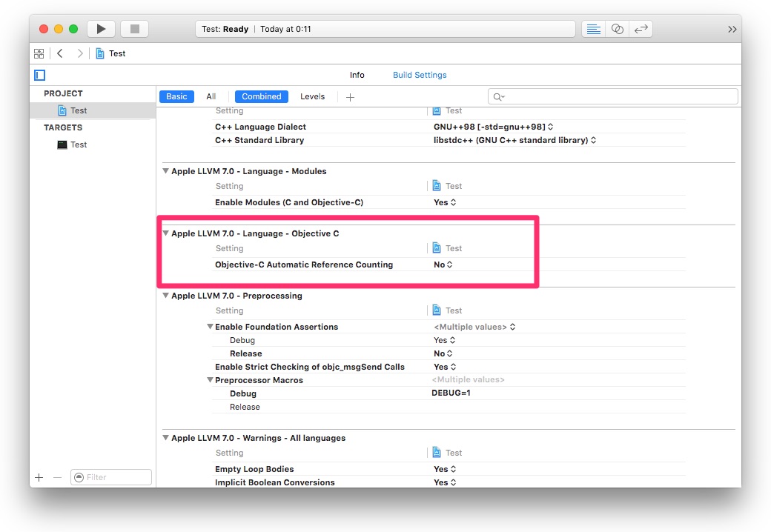Select the Combined view

coord(262,96)
